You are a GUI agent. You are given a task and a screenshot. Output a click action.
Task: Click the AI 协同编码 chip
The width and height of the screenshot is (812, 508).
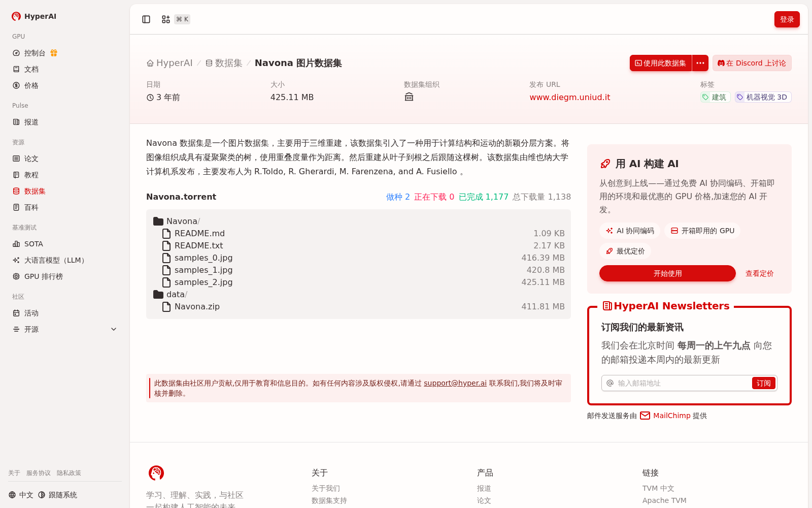(630, 231)
